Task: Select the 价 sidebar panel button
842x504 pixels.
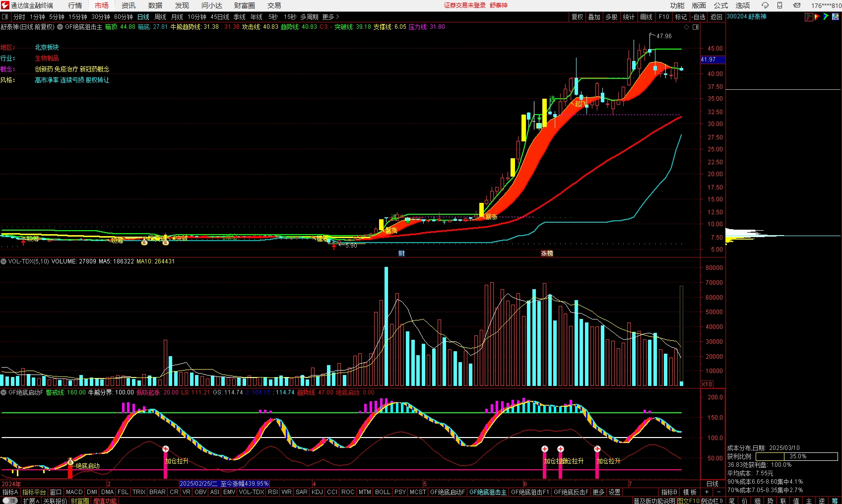Action: [744, 501]
